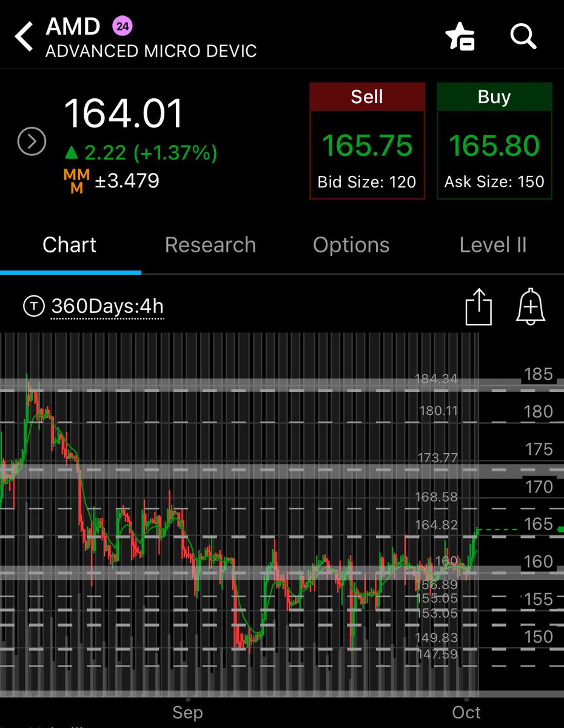Tap the purple 24 badge

[x=123, y=26]
